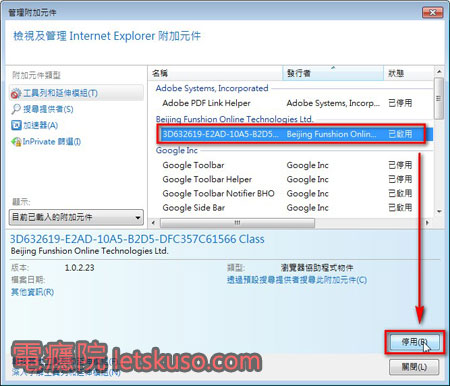
Task: Sort by the 狀態 column header
Action: tap(409, 73)
